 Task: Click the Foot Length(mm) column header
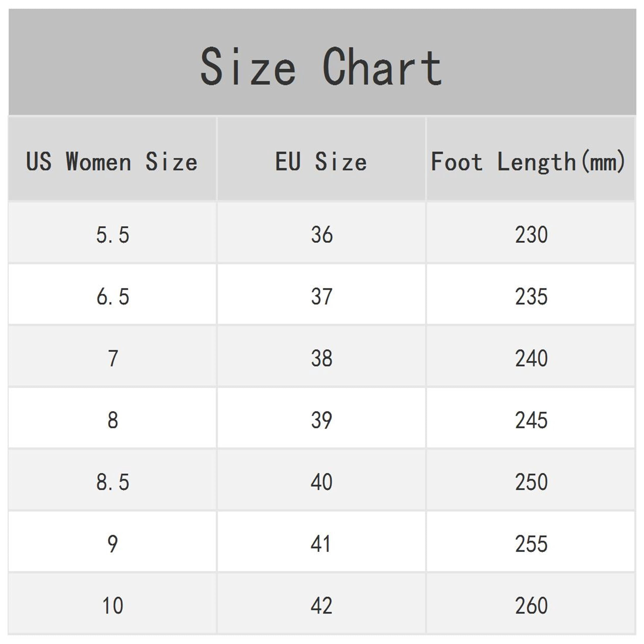point(531,158)
